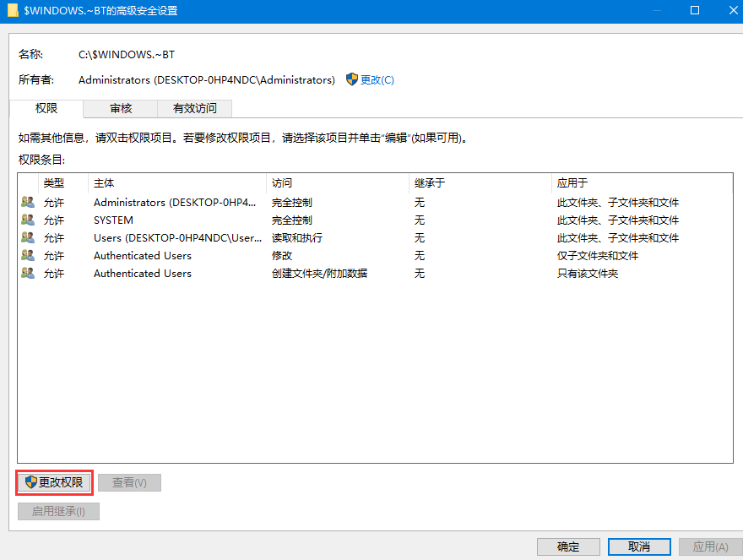The height and width of the screenshot is (560, 743).
Task: Click the 更改权限 shield button
Action: (x=54, y=482)
